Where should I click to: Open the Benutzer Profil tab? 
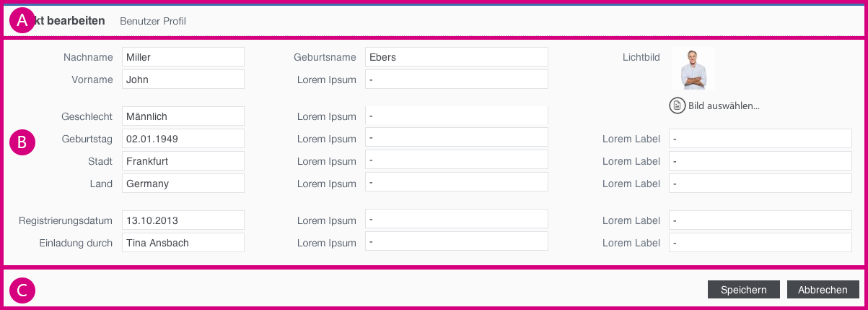tap(153, 21)
